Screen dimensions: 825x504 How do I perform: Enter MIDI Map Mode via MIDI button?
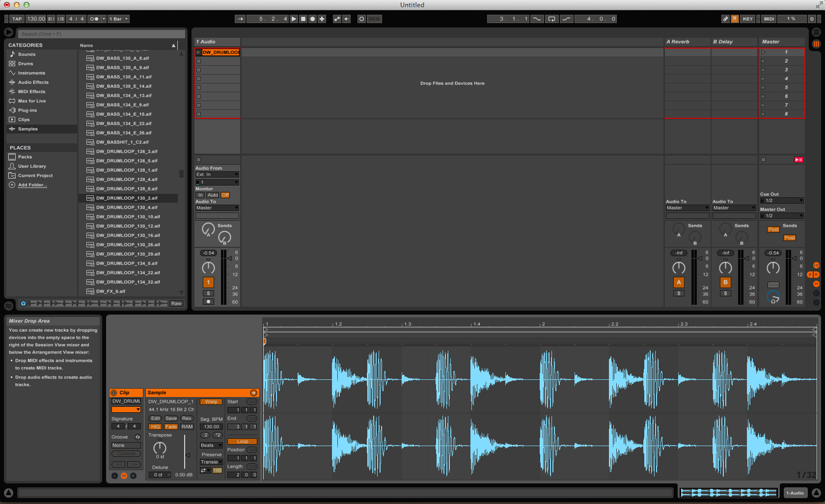pyautogui.click(x=768, y=19)
